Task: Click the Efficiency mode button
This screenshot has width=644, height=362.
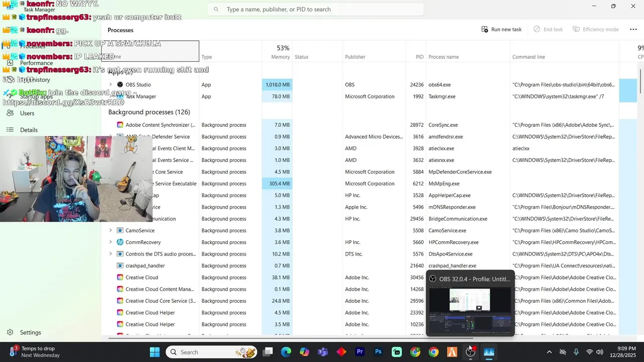Action: (x=596, y=29)
